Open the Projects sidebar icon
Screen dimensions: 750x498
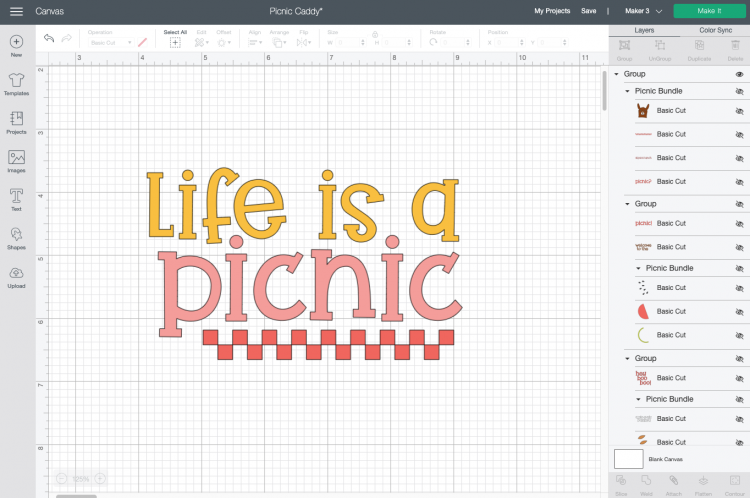point(16,122)
